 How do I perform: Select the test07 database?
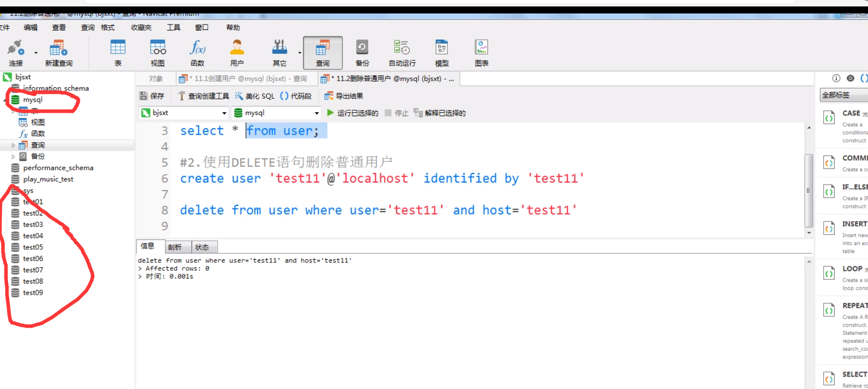(33, 270)
